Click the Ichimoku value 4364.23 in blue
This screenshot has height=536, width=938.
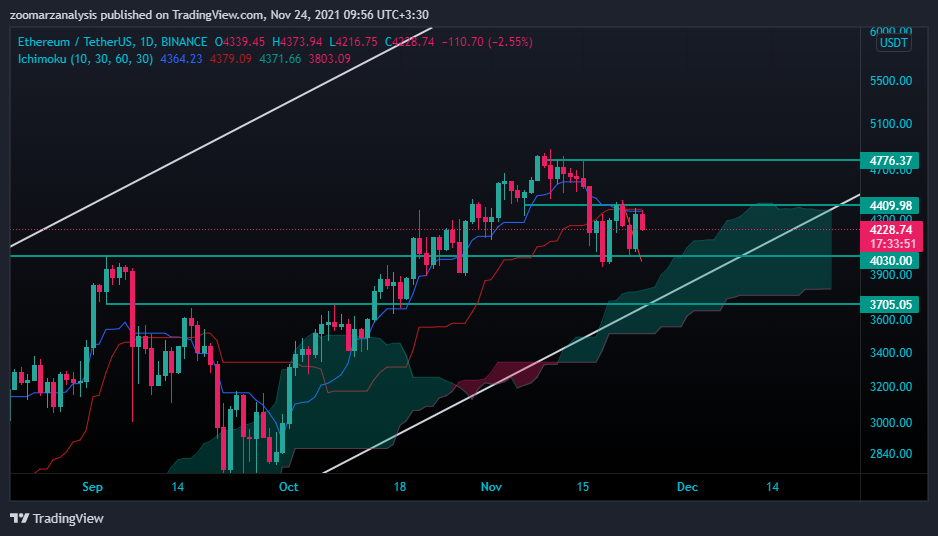click(181, 59)
